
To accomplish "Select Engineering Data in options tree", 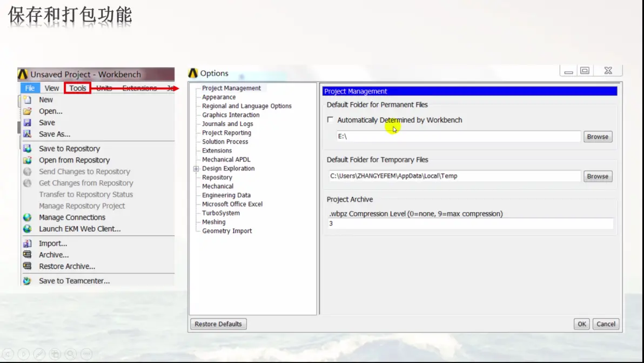I will [226, 195].
